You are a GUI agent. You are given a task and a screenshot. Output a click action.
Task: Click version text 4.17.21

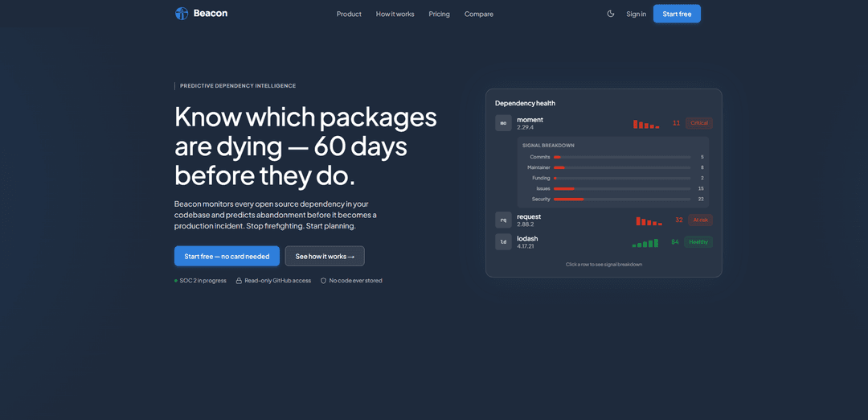click(526, 246)
